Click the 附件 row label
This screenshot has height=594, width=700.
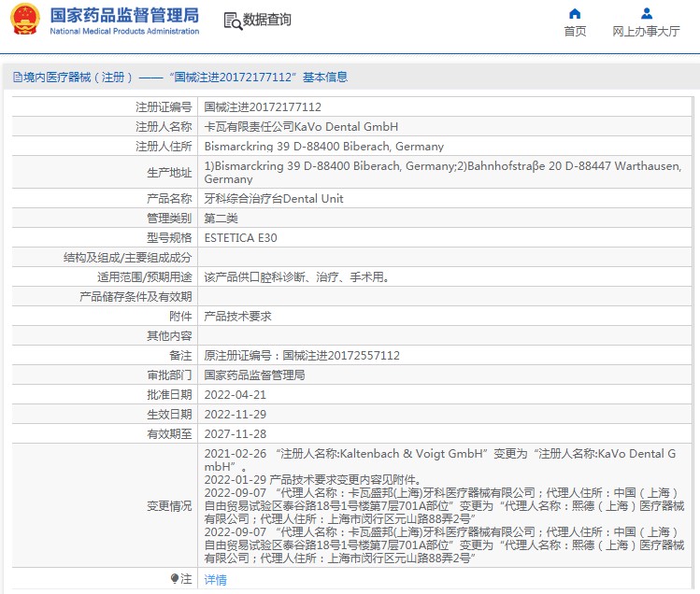(180, 317)
